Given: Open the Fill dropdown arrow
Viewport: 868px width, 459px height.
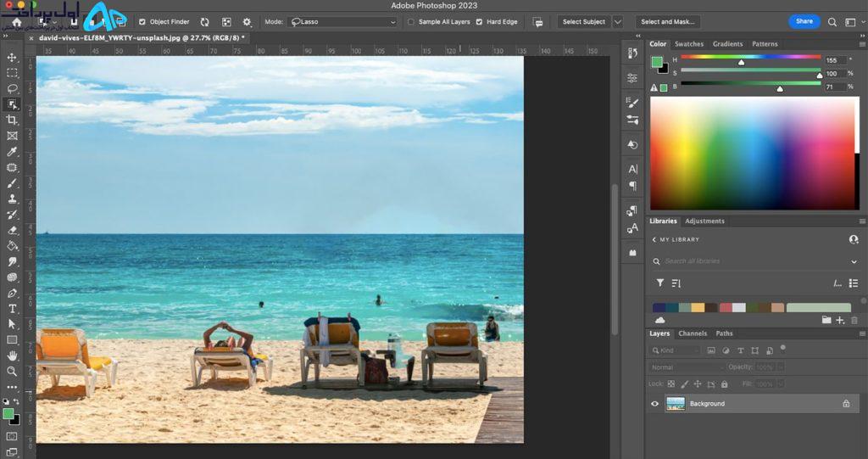Looking at the screenshot, I should (781, 383).
